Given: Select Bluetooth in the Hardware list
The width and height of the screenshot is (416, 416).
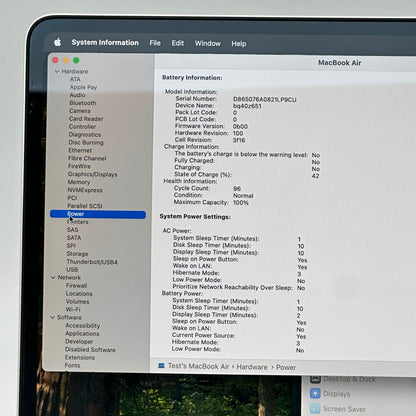Looking at the screenshot, I should pyautogui.click(x=83, y=103).
